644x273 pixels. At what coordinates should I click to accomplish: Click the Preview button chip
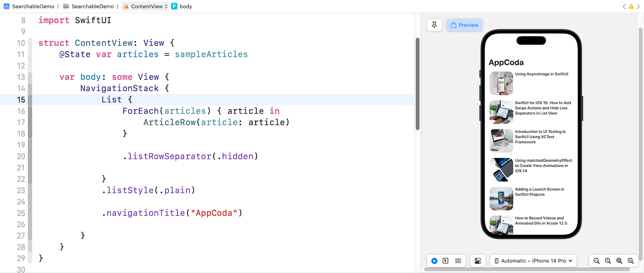[464, 25]
